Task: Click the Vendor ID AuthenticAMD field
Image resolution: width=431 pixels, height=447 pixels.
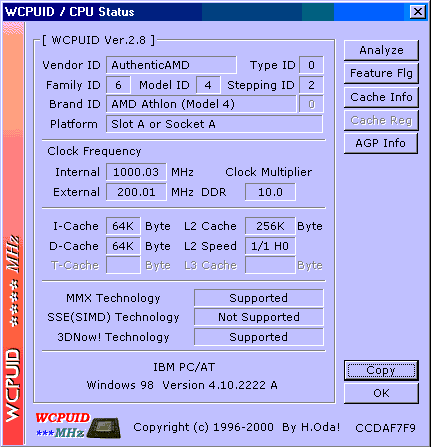Action: pos(171,65)
